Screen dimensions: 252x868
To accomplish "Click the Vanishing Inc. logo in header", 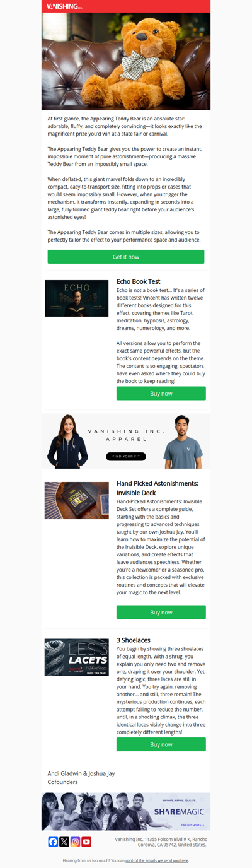I will tap(64, 6).
